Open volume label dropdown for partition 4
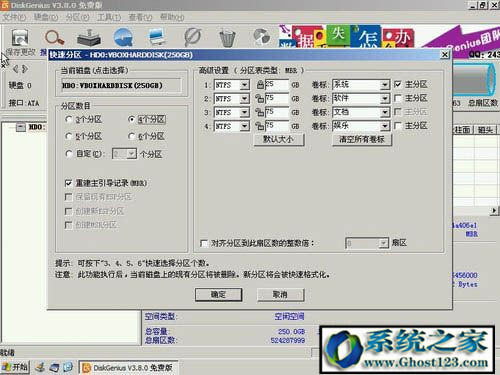The height and width of the screenshot is (375, 500). click(x=385, y=126)
